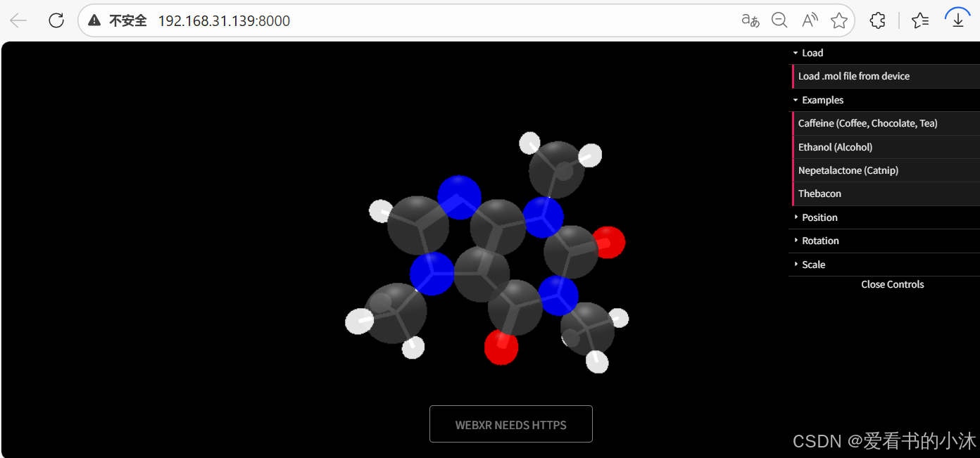980x458 pixels.
Task: Click the 不安全 security label
Action: [x=127, y=21]
